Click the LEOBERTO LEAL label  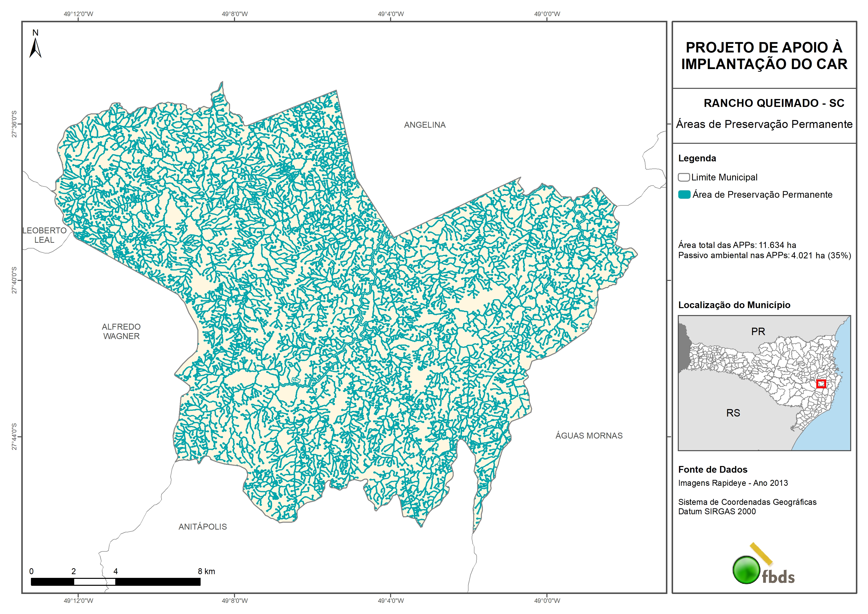point(45,235)
